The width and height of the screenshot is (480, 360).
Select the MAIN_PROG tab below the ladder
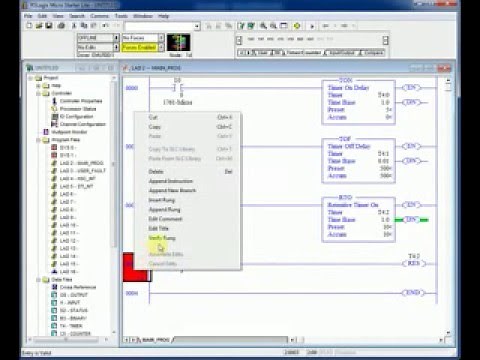[156, 340]
